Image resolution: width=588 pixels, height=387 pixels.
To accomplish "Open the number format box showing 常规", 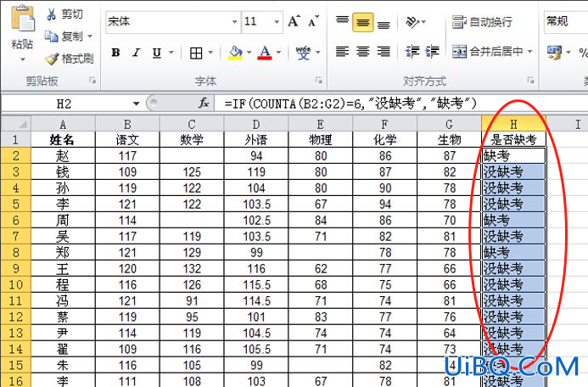I will (565, 22).
